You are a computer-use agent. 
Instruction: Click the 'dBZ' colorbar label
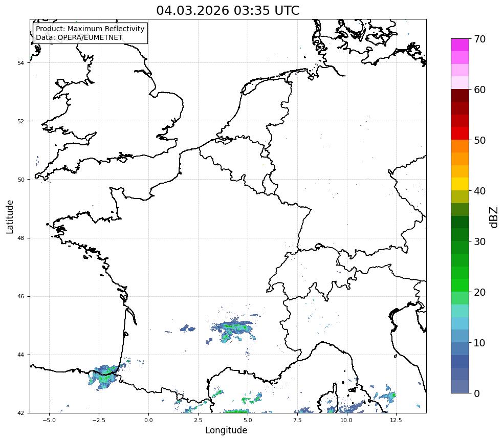pyautogui.click(x=494, y=217)
